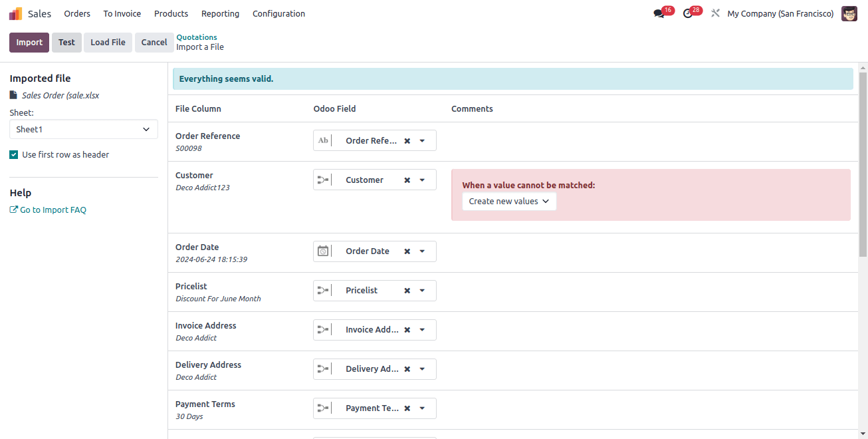Click the Comments column header
Viewport: 868px width, 439px height.
(x=472, y=109)
